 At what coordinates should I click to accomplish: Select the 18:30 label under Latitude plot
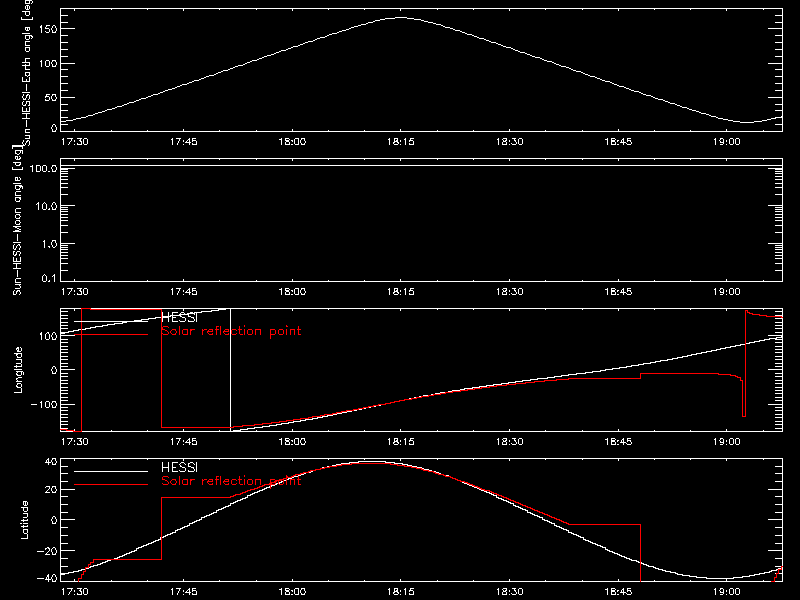pos(509,591)
